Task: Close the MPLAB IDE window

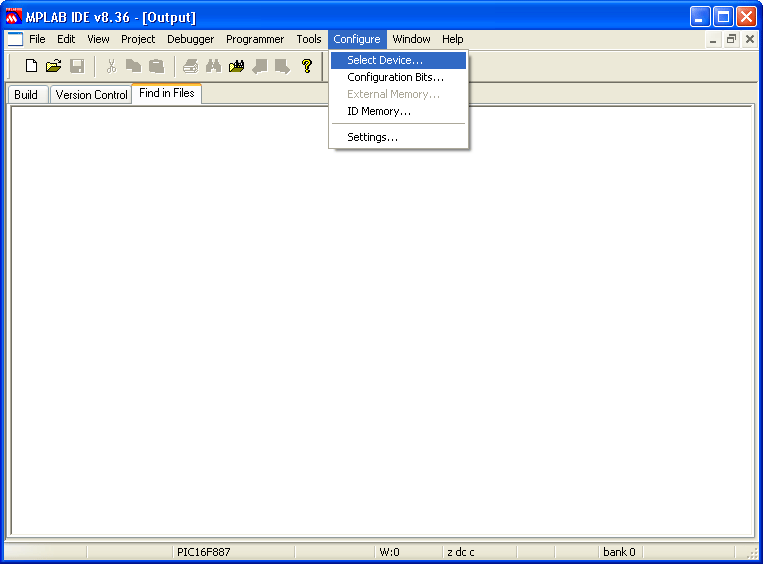Action: pos(746,17)
